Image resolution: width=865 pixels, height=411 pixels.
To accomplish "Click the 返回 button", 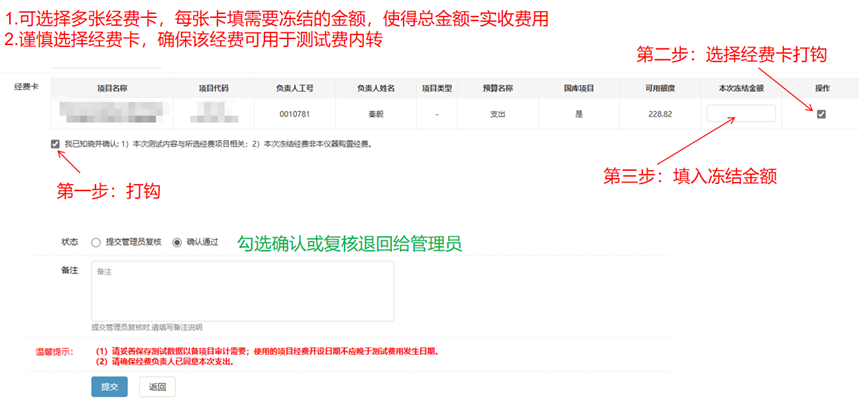I will tap(157, 387).
